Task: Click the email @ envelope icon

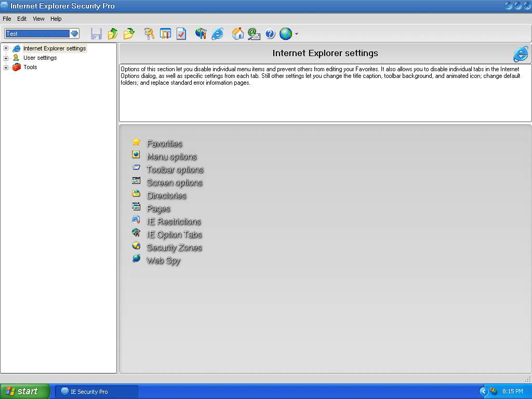Action: [x=254, y=34]
